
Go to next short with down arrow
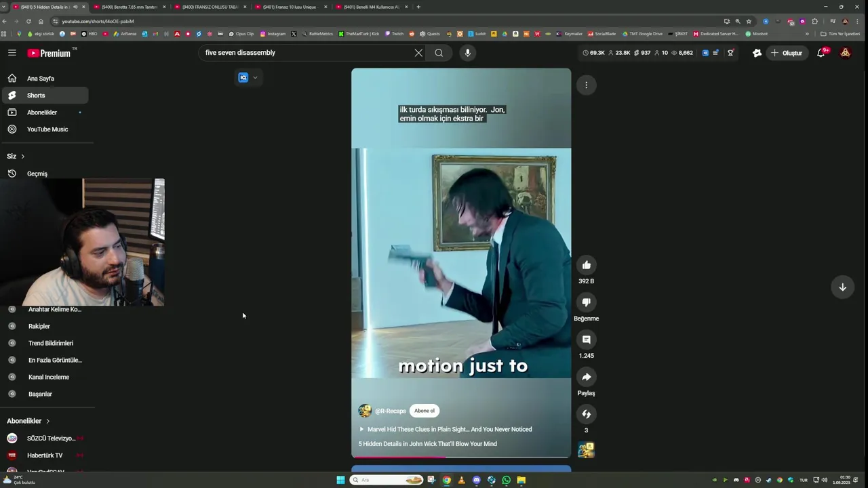pyautogui.click(x=842, y=287)
